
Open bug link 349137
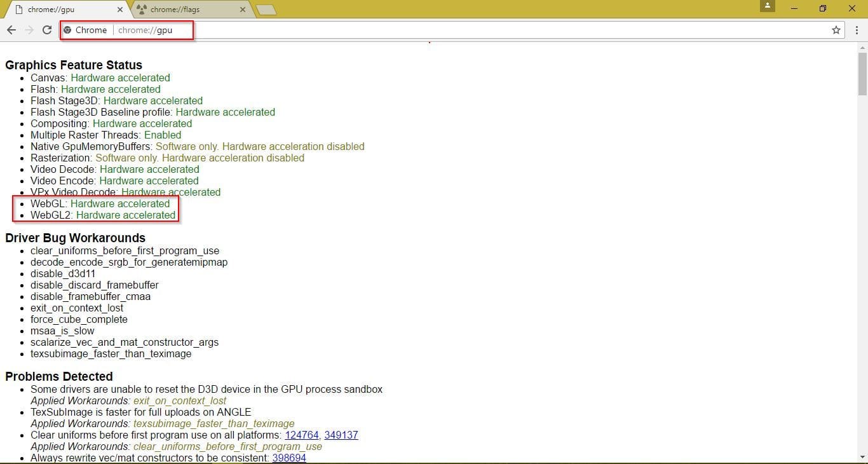341,435
